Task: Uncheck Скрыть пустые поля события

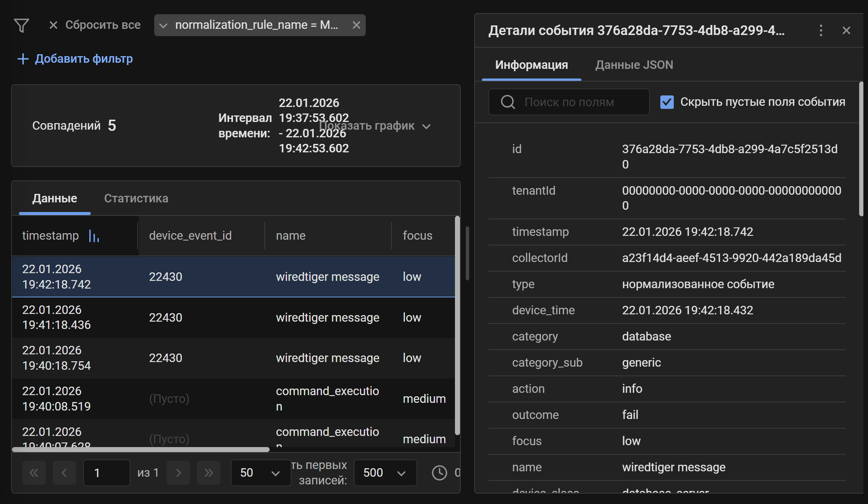Action: [667, 102]
